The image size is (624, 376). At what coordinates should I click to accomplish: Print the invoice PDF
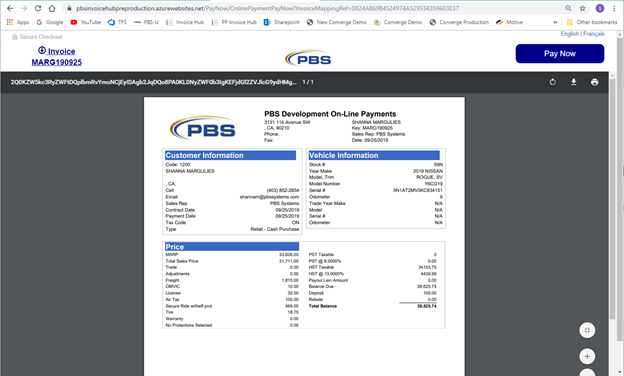(x=595, y=82)
